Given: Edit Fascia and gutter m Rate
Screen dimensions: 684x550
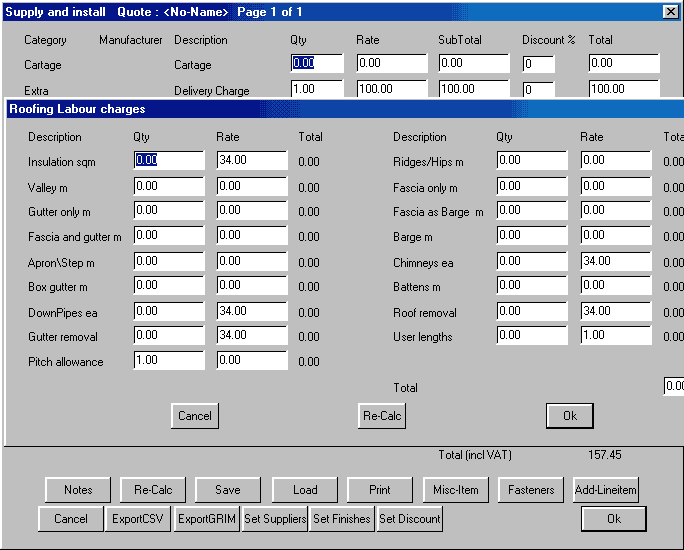Looking at the screenshot, I should (x=252, y=235).
